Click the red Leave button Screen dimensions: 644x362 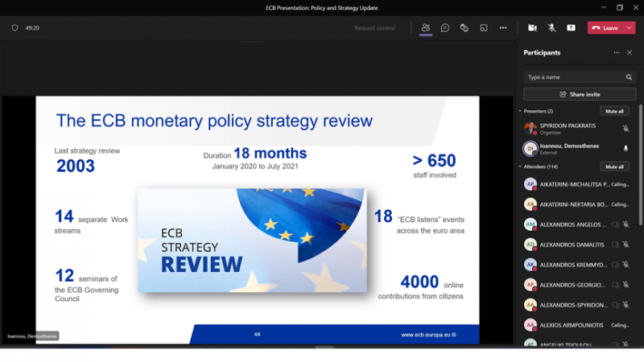pos(605,28)
